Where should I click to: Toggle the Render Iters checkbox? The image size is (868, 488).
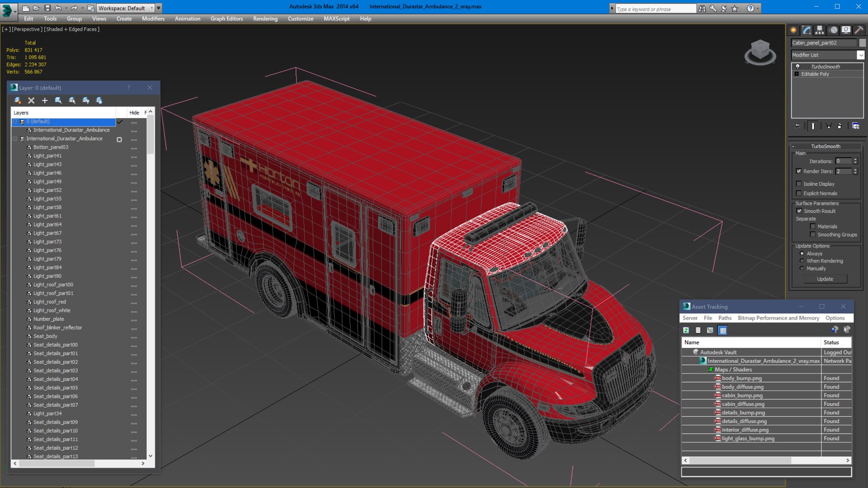point(799,171)
